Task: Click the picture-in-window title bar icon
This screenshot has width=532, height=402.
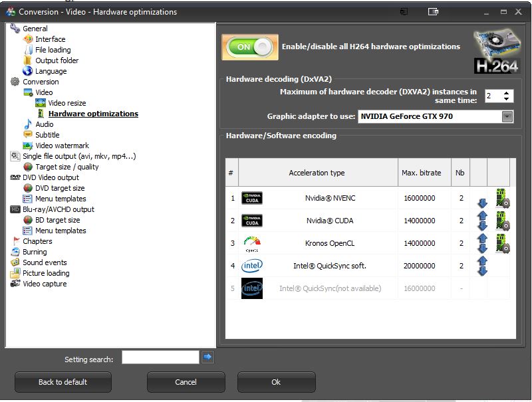Action: point(433,12)
